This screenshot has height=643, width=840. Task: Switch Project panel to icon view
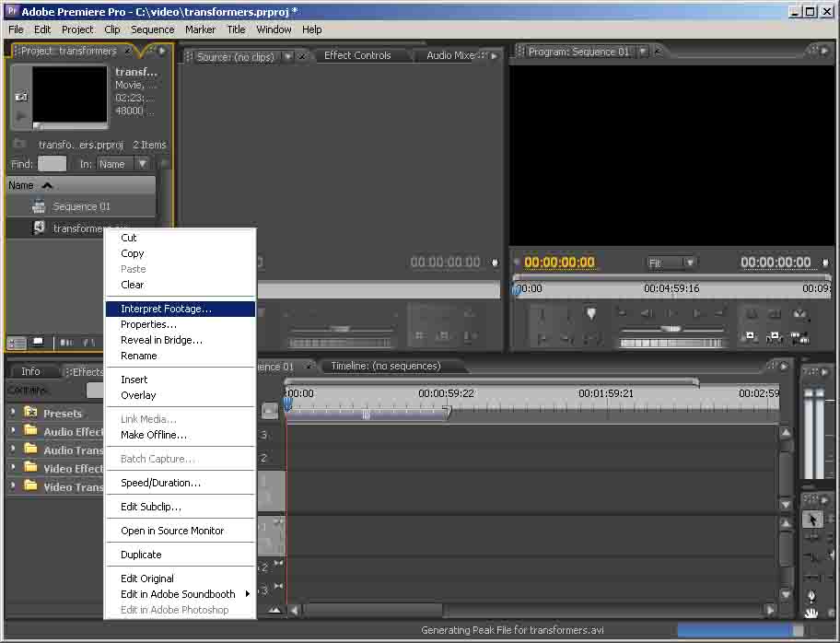(x=38, y=343)
